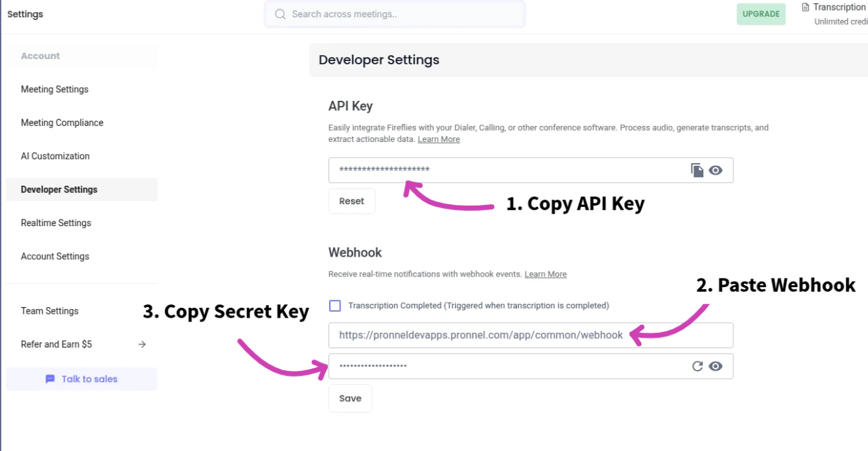Go to Team Settings
This screenshot has height=451, width=868.
[49, 310]
